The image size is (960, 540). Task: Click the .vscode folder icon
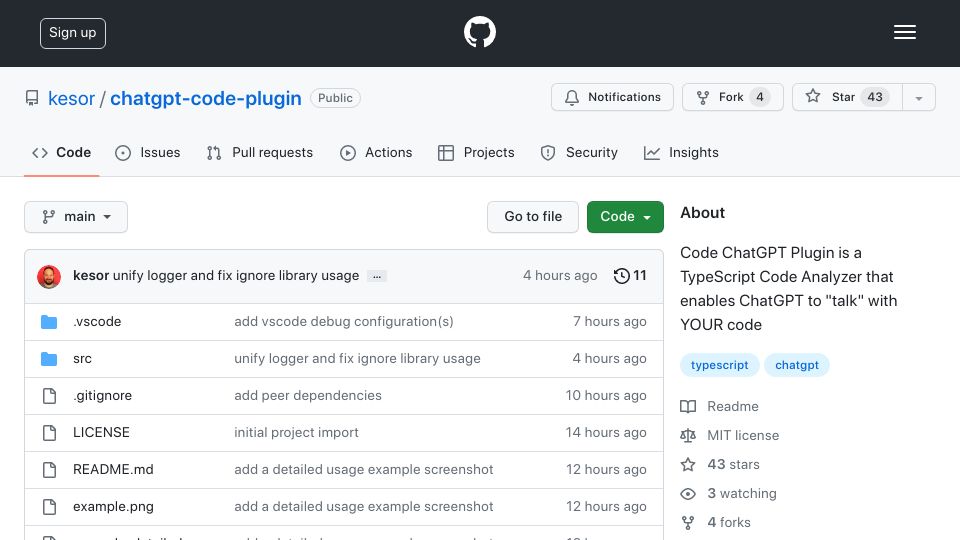49,321
